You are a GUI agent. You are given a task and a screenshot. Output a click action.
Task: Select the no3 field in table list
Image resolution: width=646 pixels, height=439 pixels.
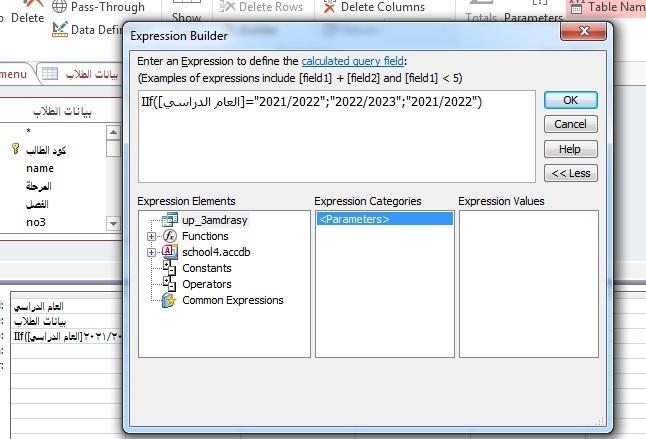click(x=36, y=222)
